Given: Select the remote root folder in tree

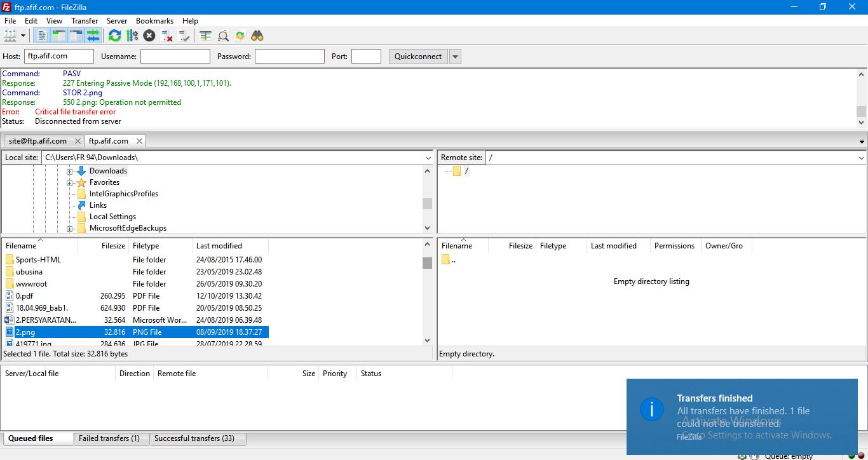Looking at the screenshot, I should [x=461, y=172].
